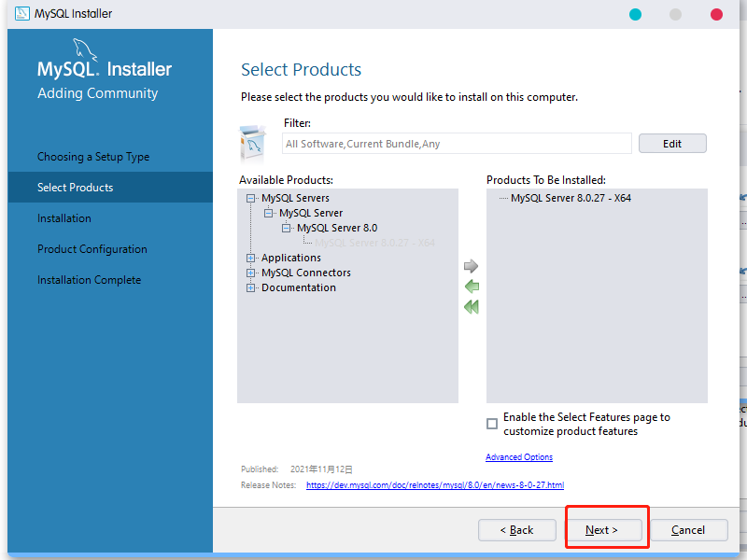Click the published date 2021年11月12日
747x560 pixels.
(321, 469)
